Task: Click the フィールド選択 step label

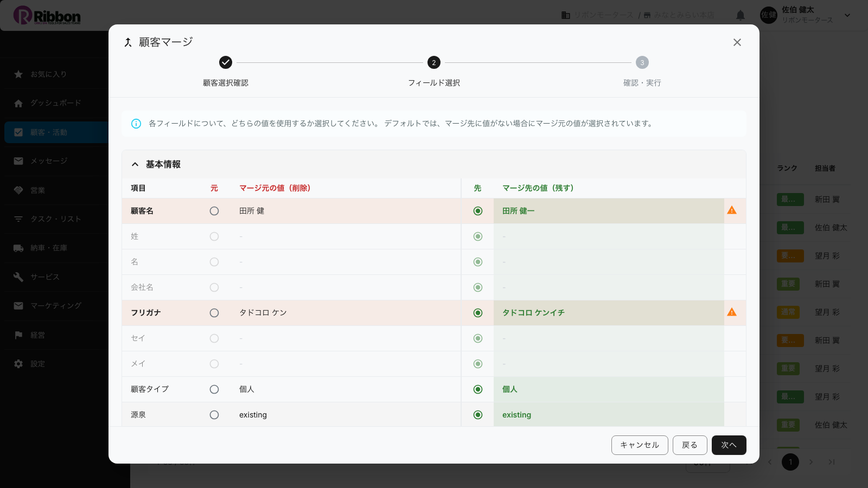Action: pos(434,83)
